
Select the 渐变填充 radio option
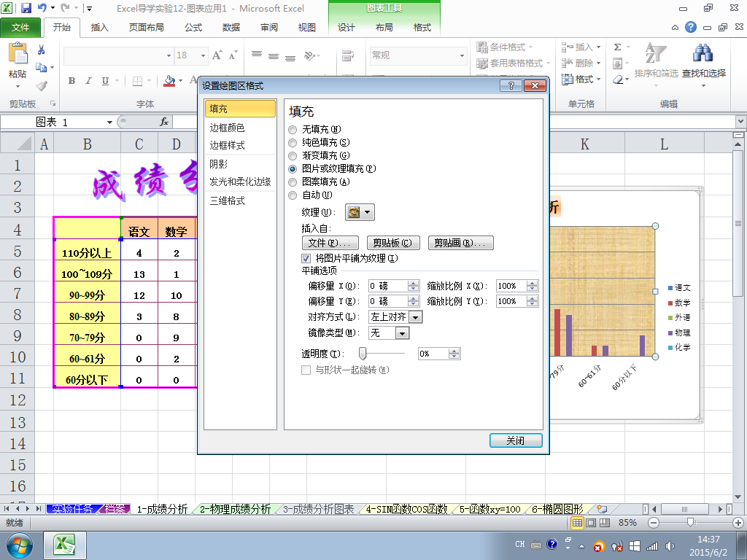click(293, 156)
